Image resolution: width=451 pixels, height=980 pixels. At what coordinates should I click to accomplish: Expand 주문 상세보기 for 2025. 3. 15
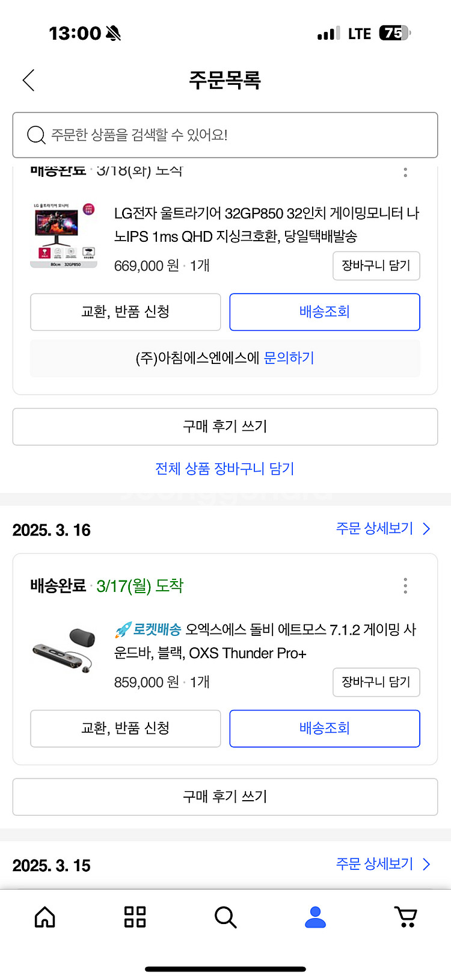(x=383, y=864)
